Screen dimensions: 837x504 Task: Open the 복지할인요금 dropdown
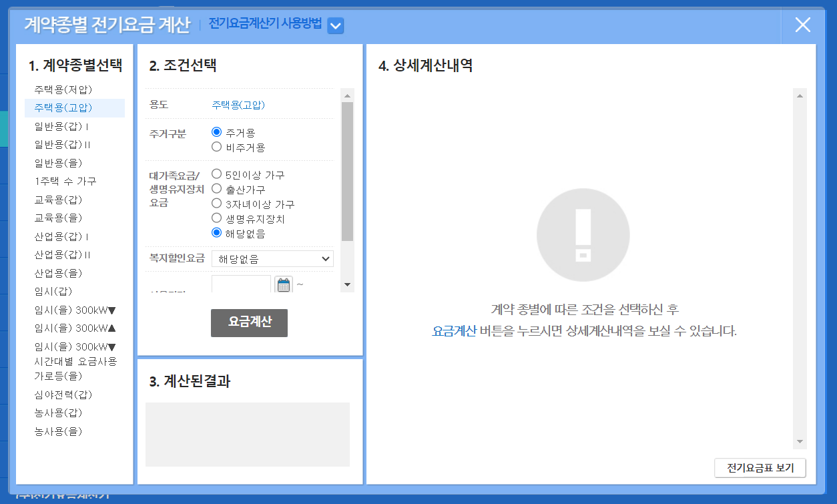pyautogui.click(x=272, y=258)
